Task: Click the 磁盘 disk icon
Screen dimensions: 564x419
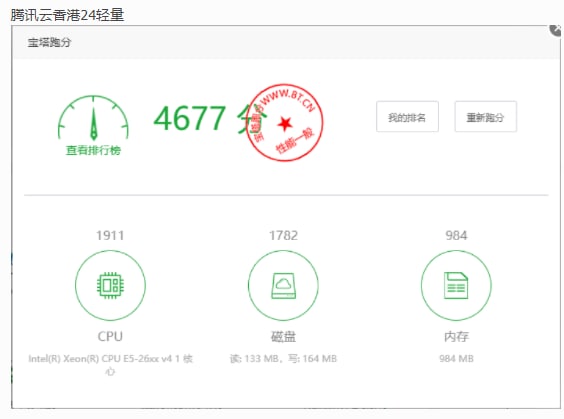Action: click(x=283, y=285)
